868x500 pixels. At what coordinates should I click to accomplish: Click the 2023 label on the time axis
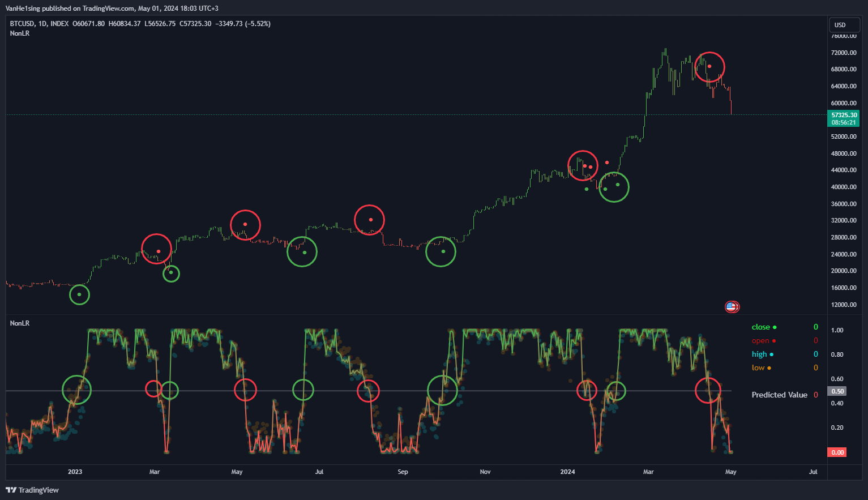[x=75, y=472]
